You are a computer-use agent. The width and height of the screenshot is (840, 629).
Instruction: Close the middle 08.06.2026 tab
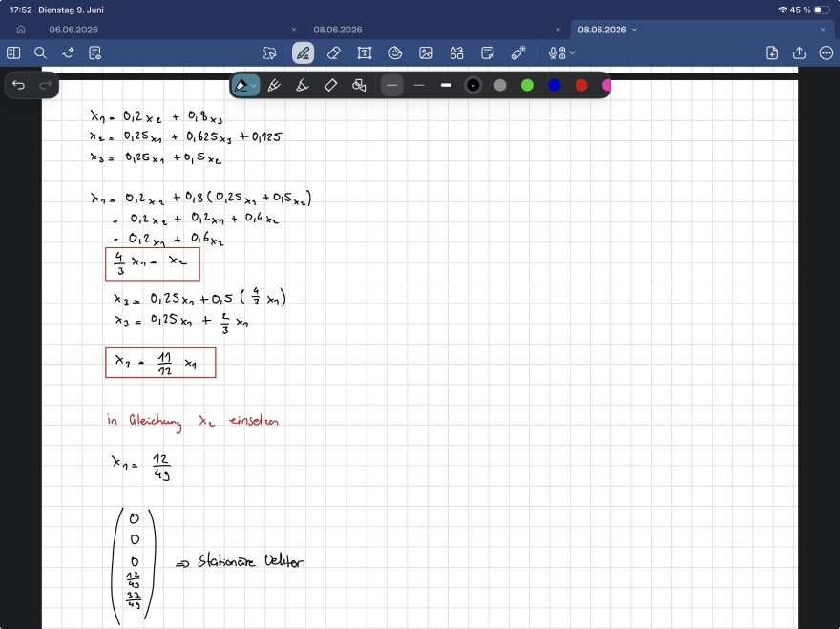[558, 30]
